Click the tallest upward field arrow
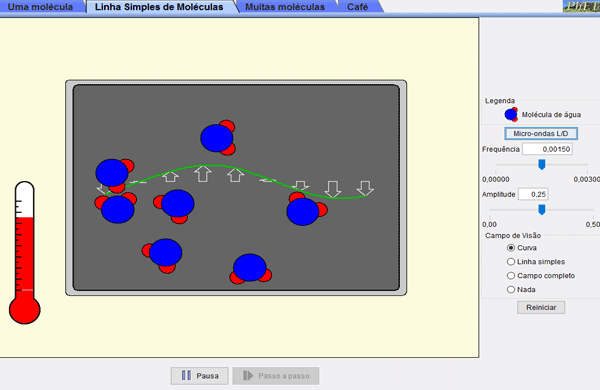 203,173
